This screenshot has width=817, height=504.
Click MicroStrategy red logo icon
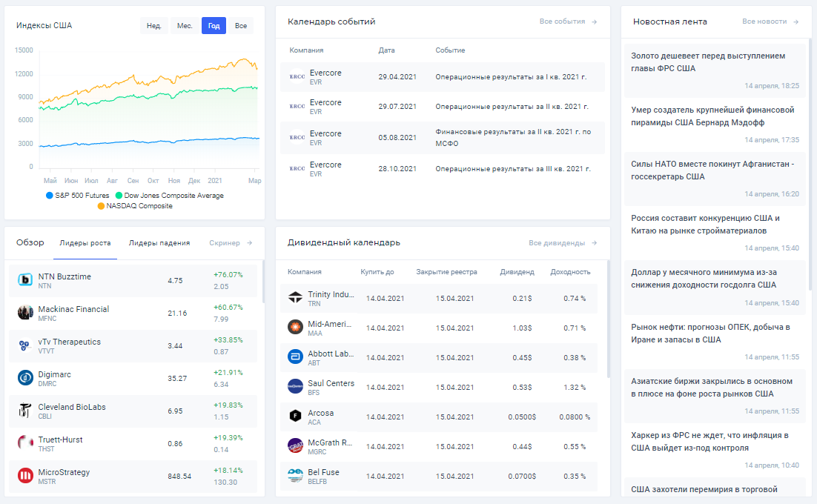[x=25, y=475]
